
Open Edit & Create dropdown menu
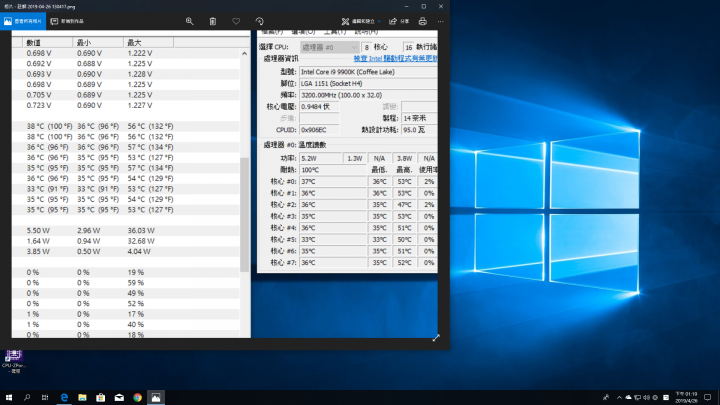click(x=361, y=21)
